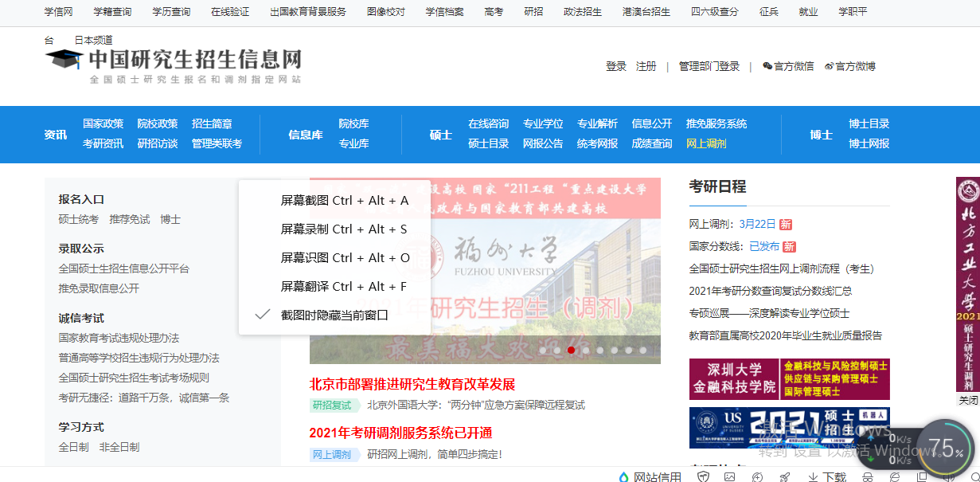Click 已发布 next to 国家分数线
Image resolution: width=980 pixels, height=482 pixels.
[x=764, y=246]
